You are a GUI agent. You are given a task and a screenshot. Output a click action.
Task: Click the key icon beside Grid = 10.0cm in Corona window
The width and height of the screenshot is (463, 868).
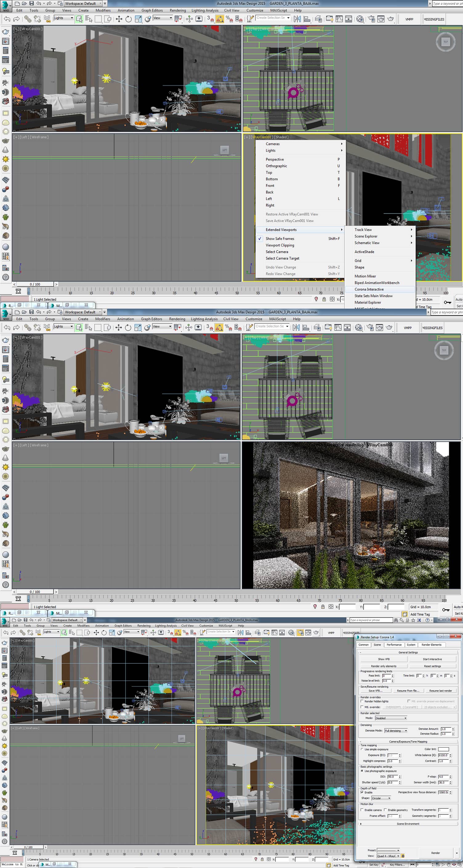pos(446,610)
